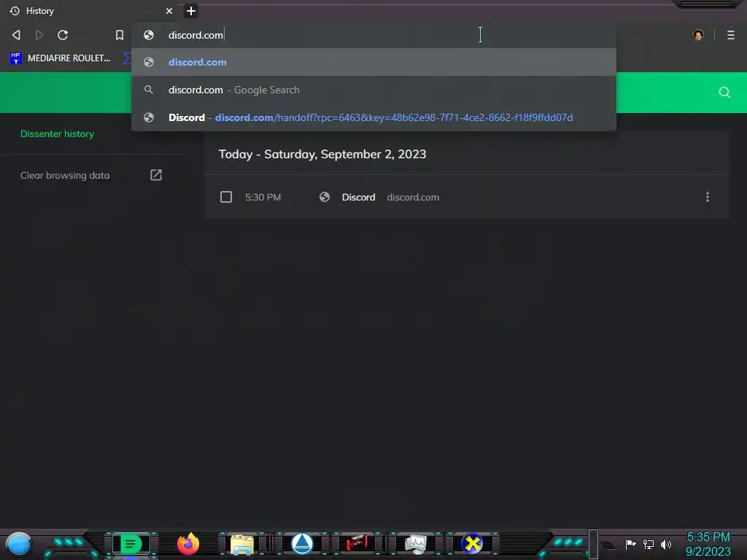This screenshot has height=560, width=747.
Task: Open the browser hamburger menu
Action: [731, 35]
